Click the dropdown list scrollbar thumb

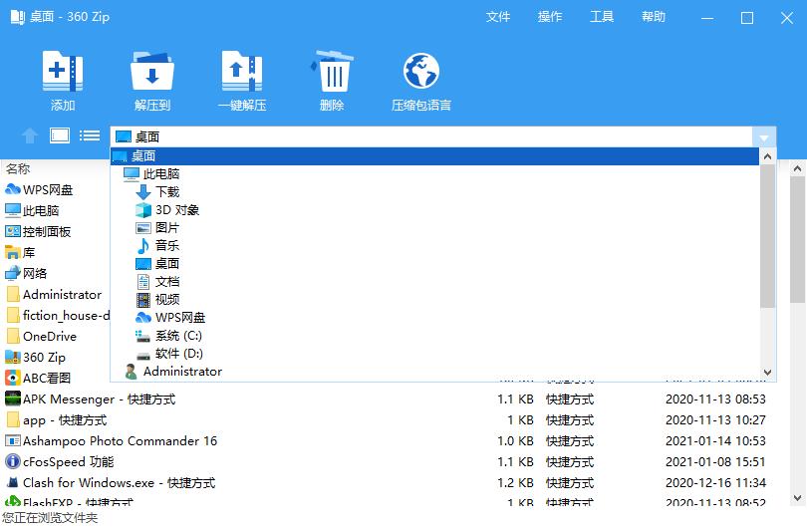[767, 236]
